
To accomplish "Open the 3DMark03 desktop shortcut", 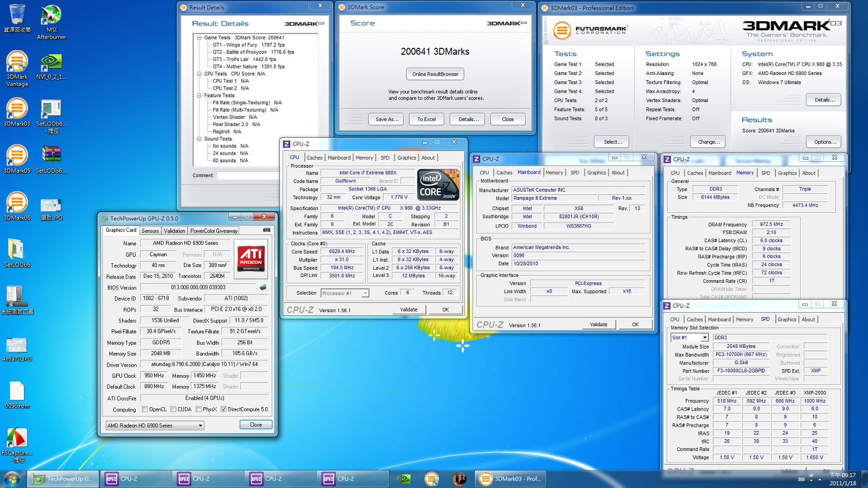I will [x=17, y=112].
